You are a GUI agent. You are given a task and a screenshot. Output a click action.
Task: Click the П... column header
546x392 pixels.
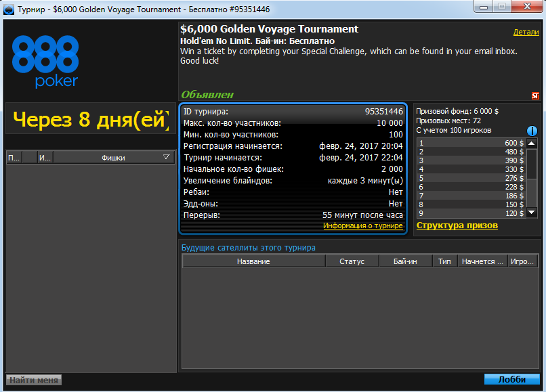coord(14,158)
